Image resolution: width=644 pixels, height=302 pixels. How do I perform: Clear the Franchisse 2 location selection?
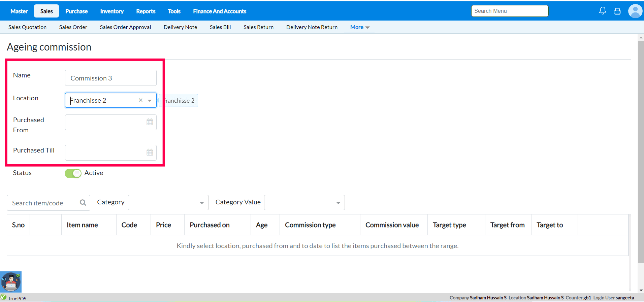pos(140,100)
